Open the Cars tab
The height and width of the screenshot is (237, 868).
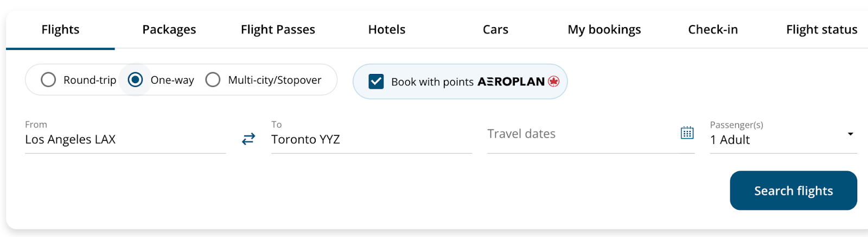point(495,29)
